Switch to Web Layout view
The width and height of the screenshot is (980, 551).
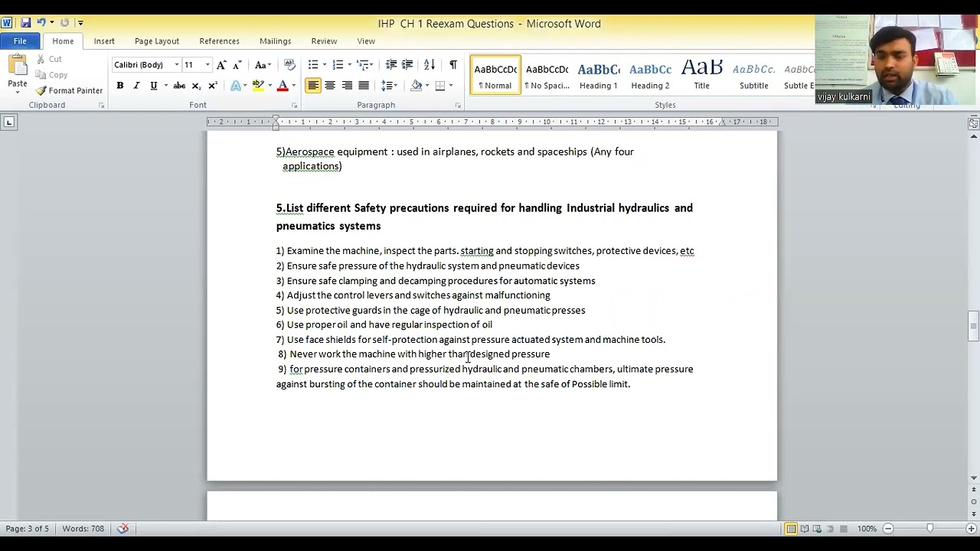coord(818,529)
